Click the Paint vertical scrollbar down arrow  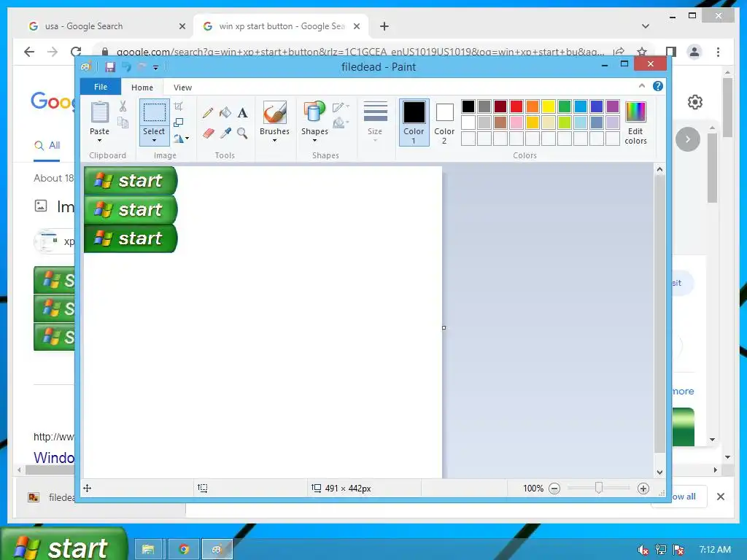point(659,472)
